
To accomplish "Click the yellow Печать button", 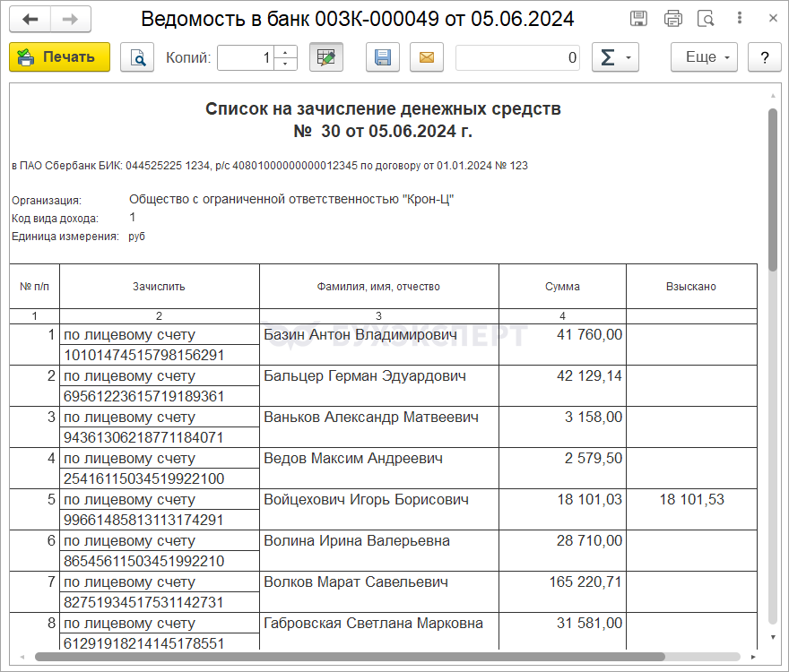I will coord(59,56).
